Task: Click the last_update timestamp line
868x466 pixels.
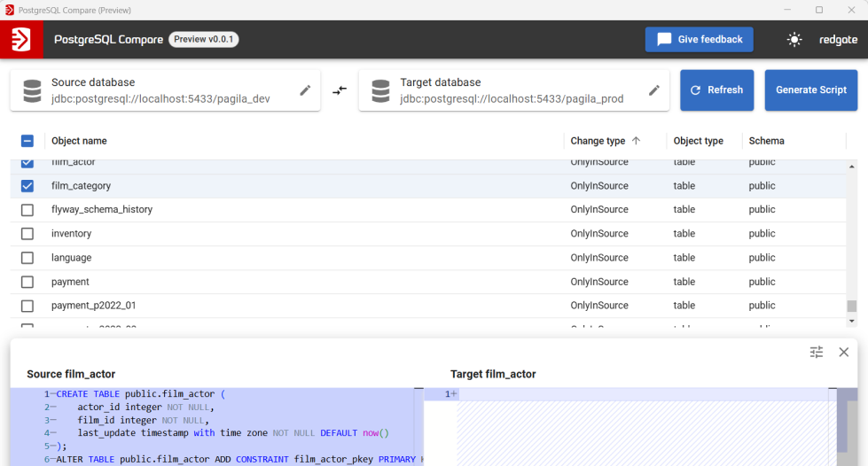Action: pyautogui.click(x=233, y=433)
